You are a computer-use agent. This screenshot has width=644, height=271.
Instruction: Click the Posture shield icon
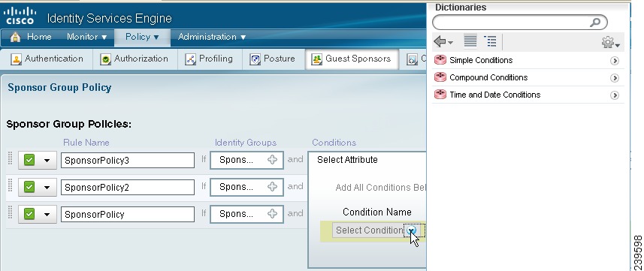pyautogui.click(x=255, y=59)
